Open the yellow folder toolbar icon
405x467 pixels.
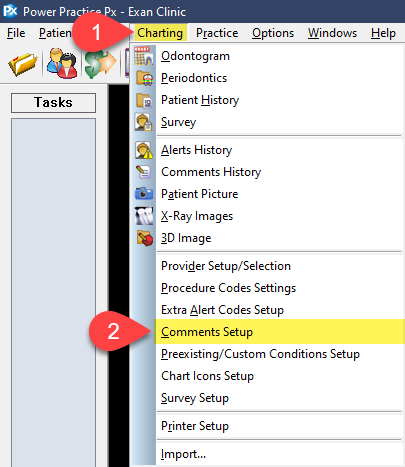(23, 64)
